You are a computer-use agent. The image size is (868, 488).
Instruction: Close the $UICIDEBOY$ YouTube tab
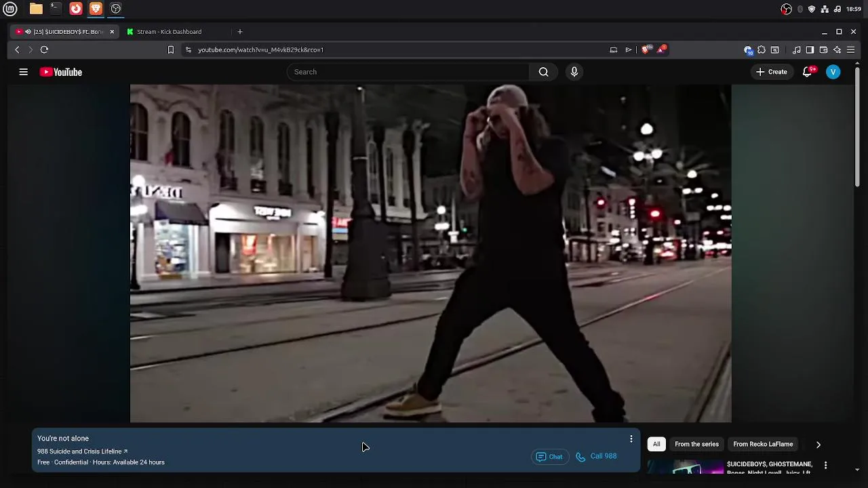click(112, 32)
